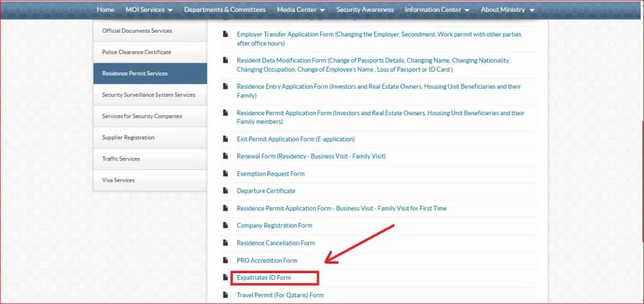Click document icon beside Residence Permit Application Form (Investors)
This screenshot has height=304, width=644.
[225, 113]
